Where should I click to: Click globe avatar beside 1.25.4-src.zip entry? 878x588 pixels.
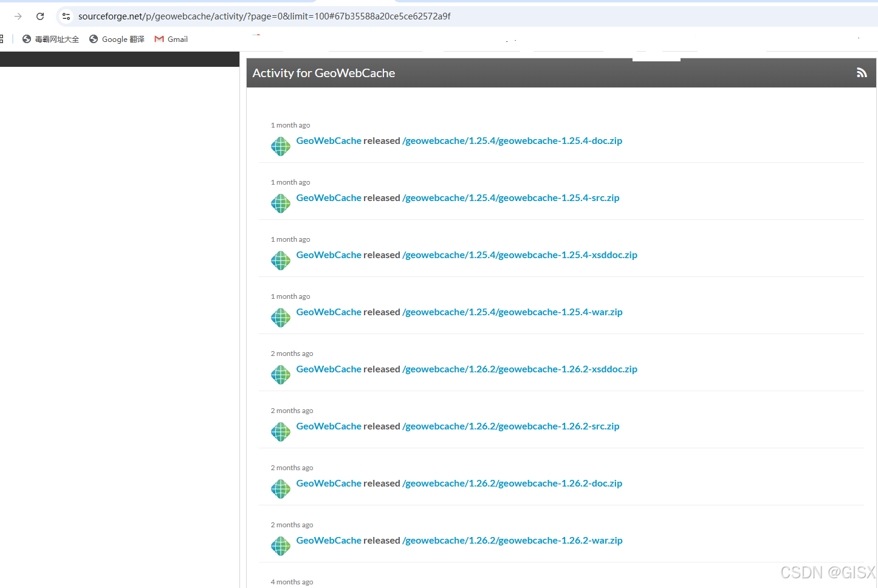coord(281,203)
